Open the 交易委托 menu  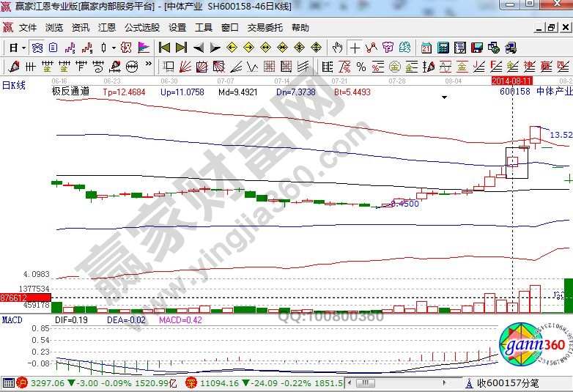265,28
